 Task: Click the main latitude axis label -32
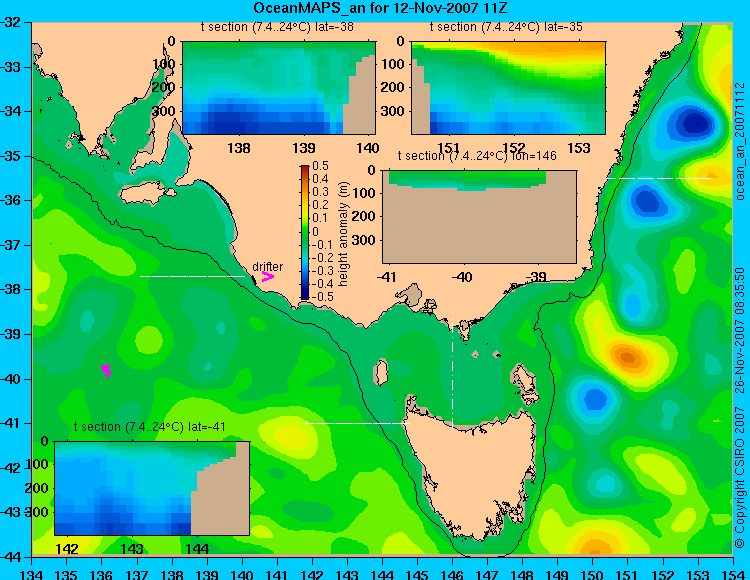point(12,22)
